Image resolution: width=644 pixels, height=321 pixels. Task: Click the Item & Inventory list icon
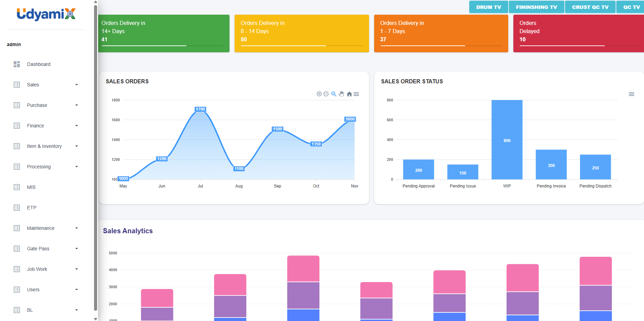[x=17, y=146]
